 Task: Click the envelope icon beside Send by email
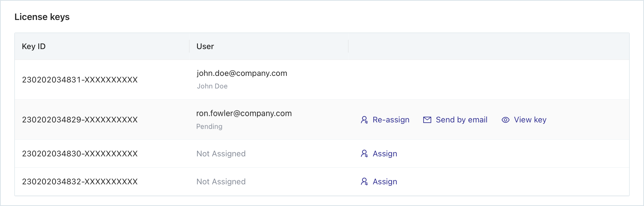pyautogui.click(x=427, y=120)
